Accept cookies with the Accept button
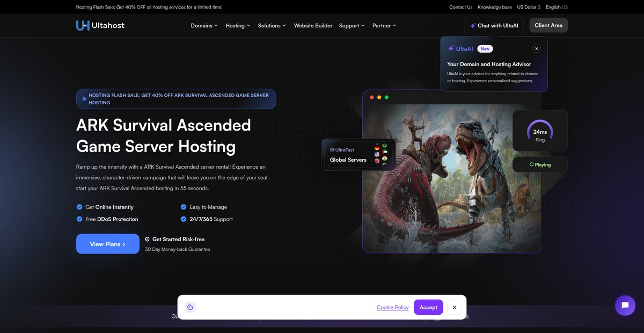Viewport: 644px width, 333px height. point(428,307)
